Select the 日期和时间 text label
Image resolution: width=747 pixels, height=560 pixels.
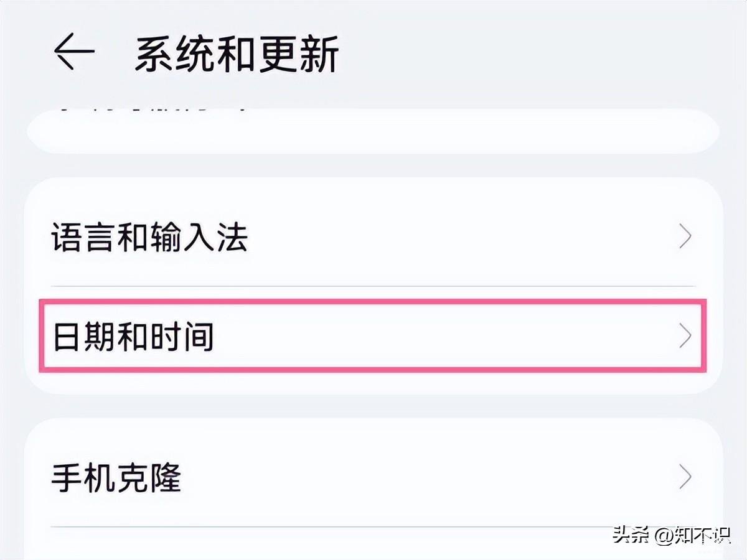click(133, 336)
